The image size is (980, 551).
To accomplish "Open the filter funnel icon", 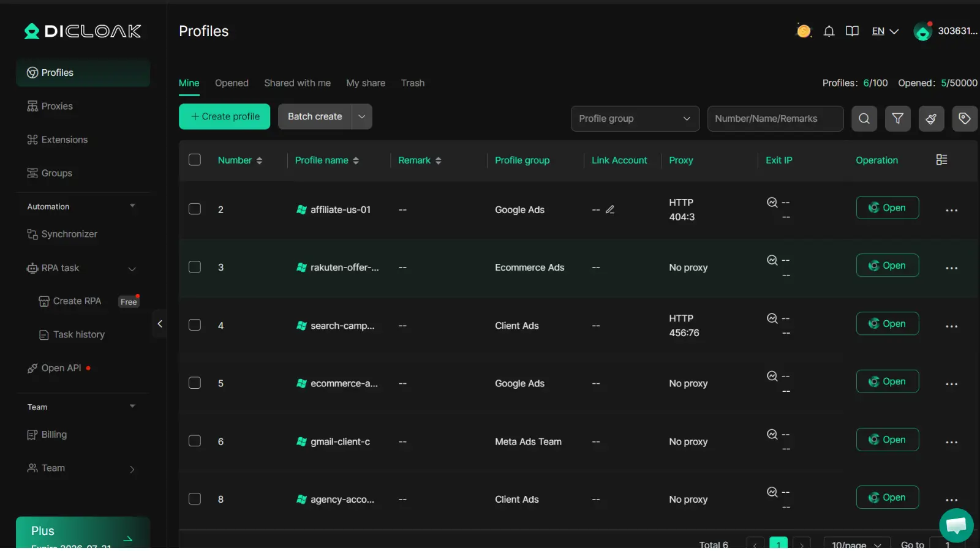I will [897, 119].
